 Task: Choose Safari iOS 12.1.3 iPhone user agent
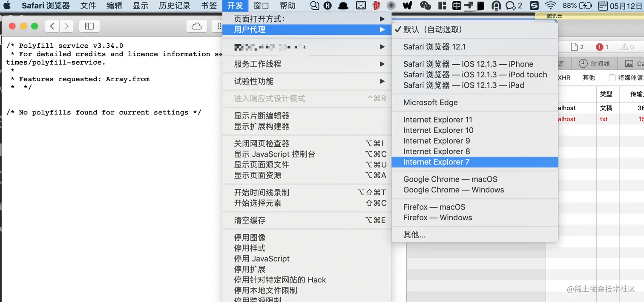click(x=474, y=64)
